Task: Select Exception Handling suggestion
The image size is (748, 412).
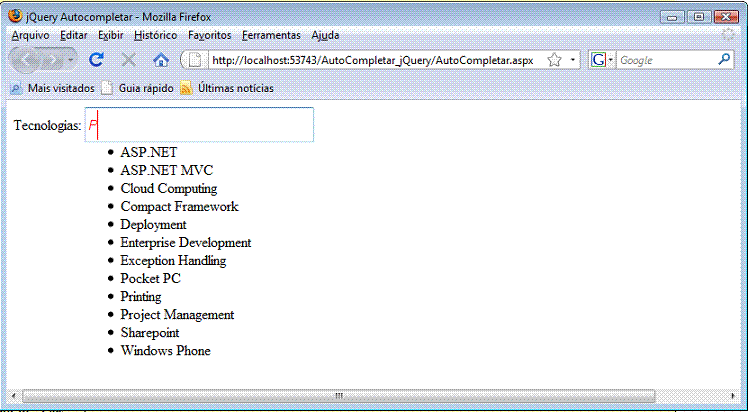Action: pyautogui.click(x=173, y=260)
